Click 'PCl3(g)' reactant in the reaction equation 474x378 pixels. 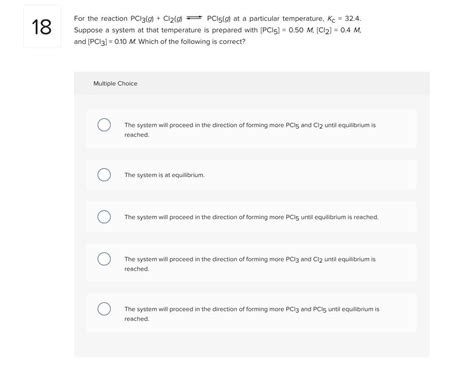[142, 19]
